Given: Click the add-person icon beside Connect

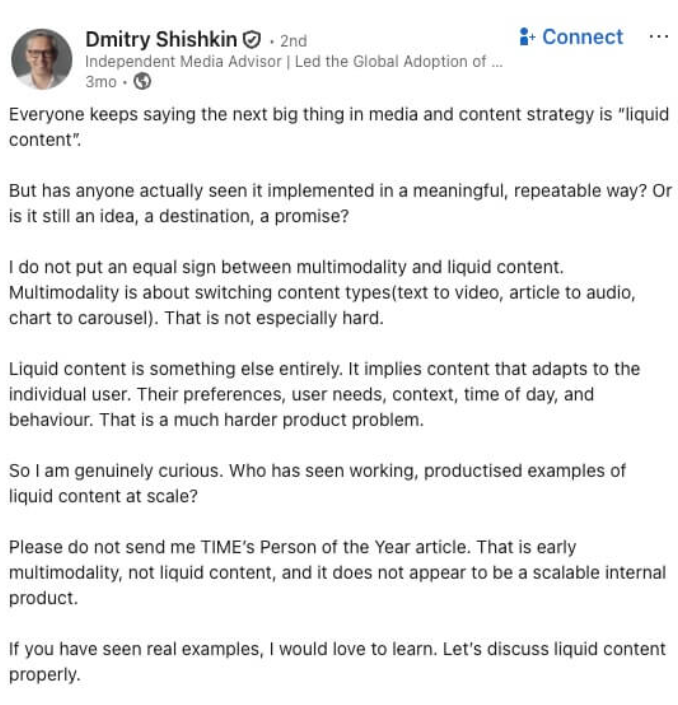Looking at the screenshot, I should [528, 37].
